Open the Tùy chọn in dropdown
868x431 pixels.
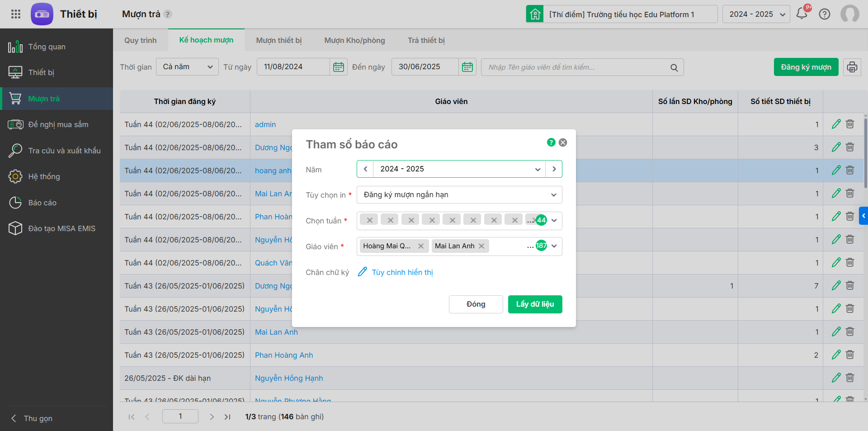[x=459, y=195]
